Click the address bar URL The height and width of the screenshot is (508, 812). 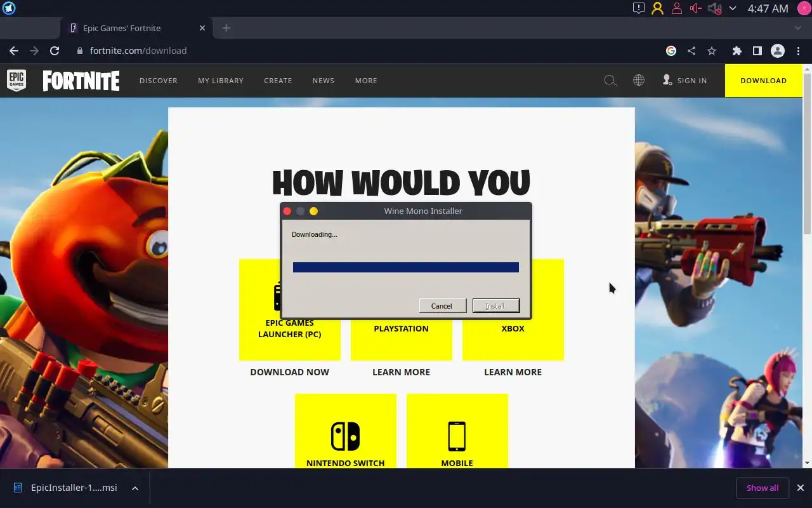coord(138,51)
